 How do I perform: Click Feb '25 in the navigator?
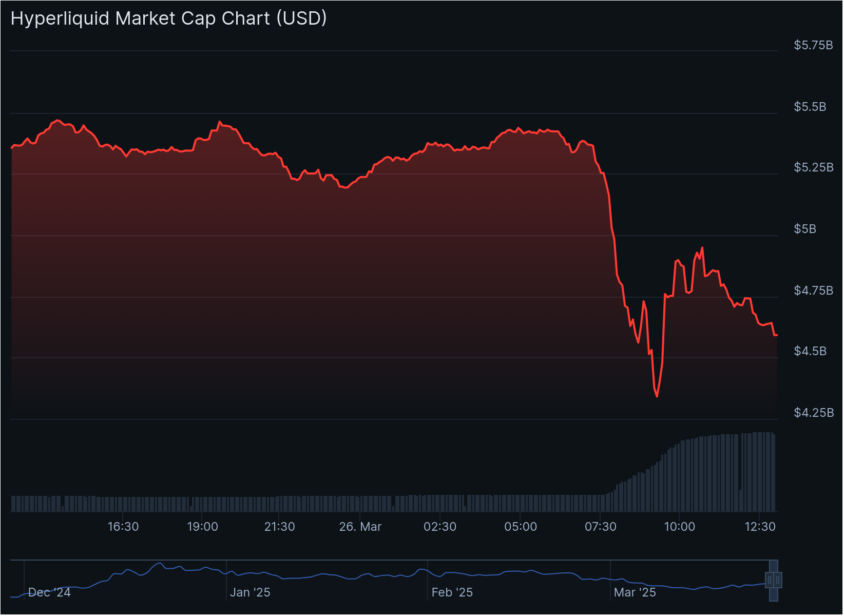pyautogui.click(x=452, y=592)
